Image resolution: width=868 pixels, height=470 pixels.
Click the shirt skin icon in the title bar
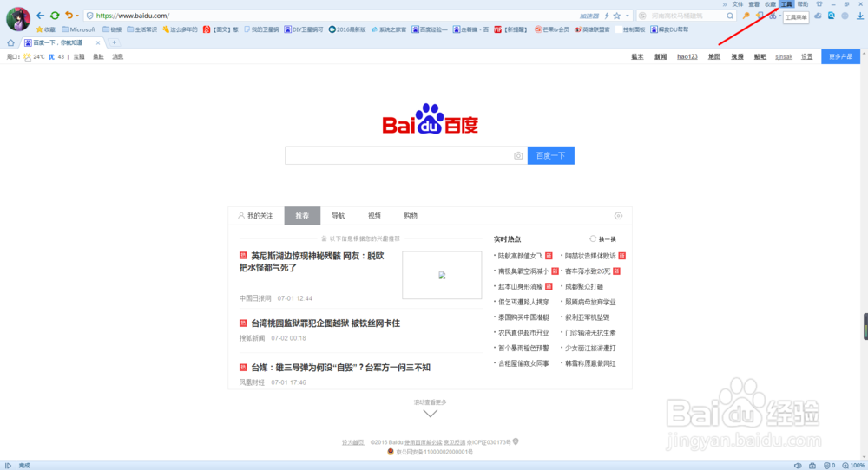coord(819,4)
